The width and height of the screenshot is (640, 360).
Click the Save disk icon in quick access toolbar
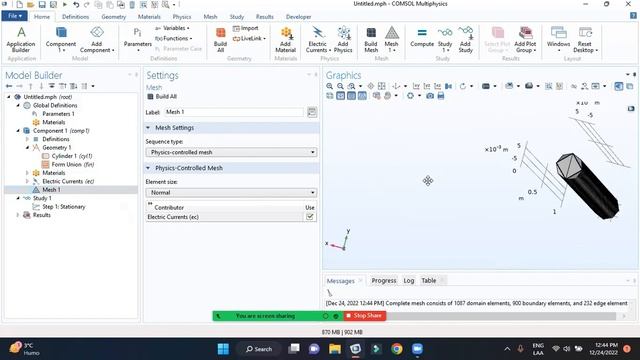coord(42,4)
